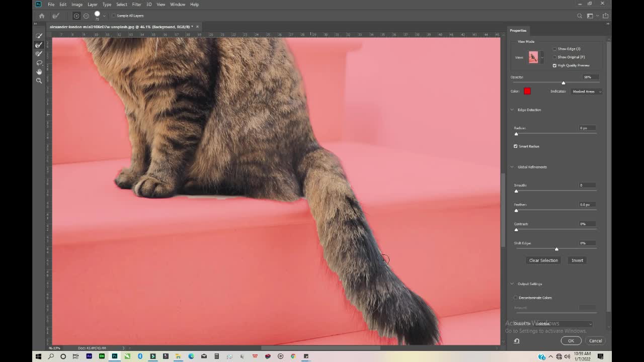Open Adobe Dimension from the taskbar
The image size is (644, 362).
[x=102, y=356]
